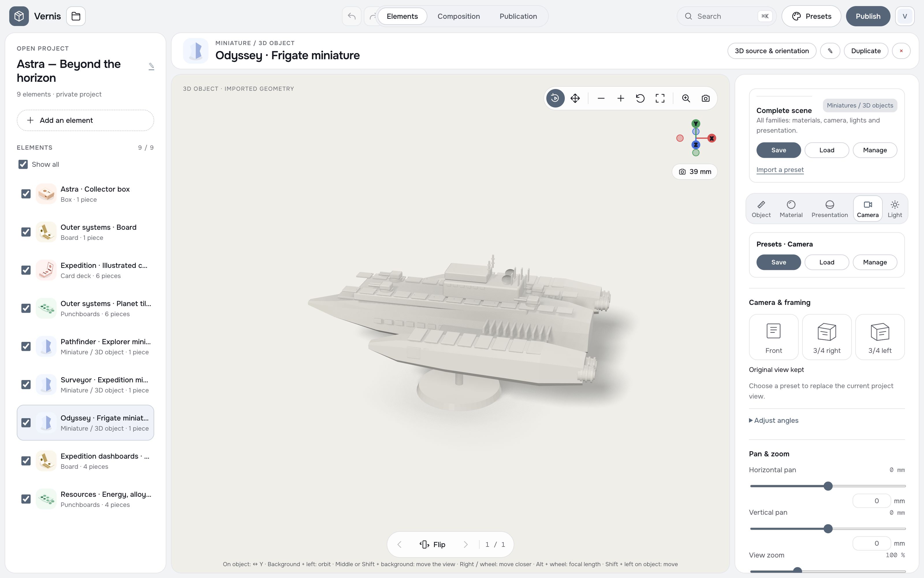Open the magnifier zoom tool

click(x=686, y=98)
